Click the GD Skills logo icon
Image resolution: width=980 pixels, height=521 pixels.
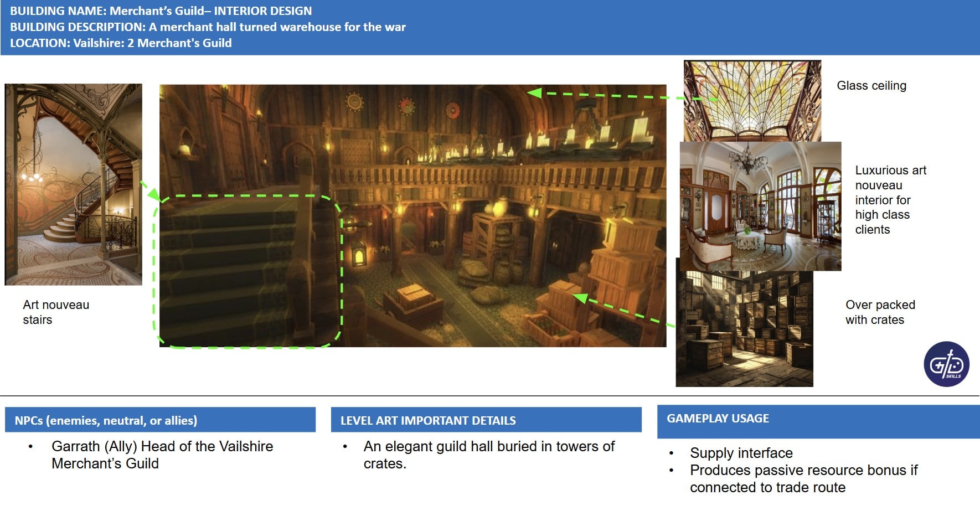coord(946,364)
